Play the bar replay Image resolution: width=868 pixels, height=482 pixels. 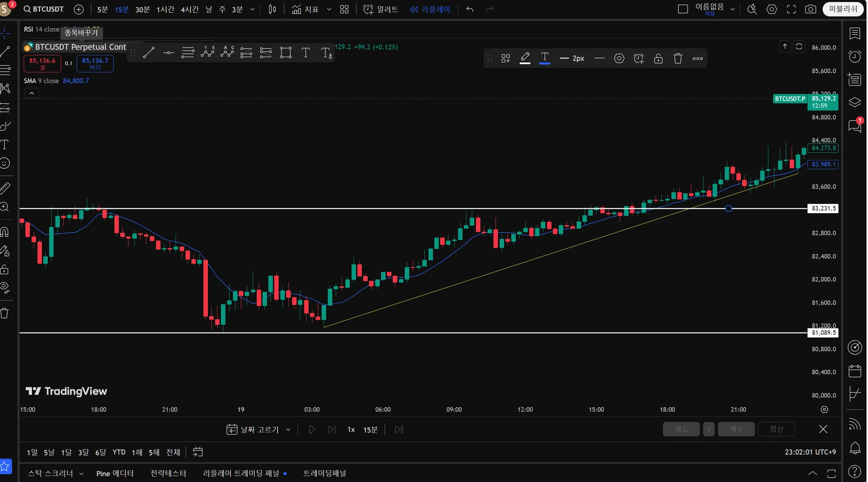click(312, 430)
